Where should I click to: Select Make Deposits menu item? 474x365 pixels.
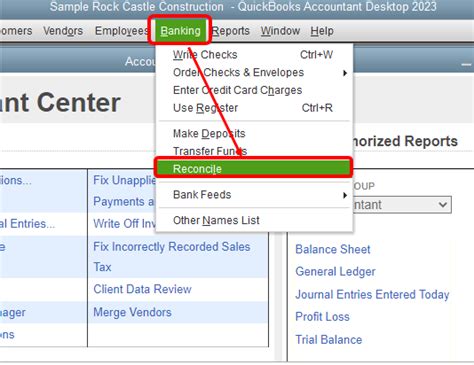(x=253, y=133)
